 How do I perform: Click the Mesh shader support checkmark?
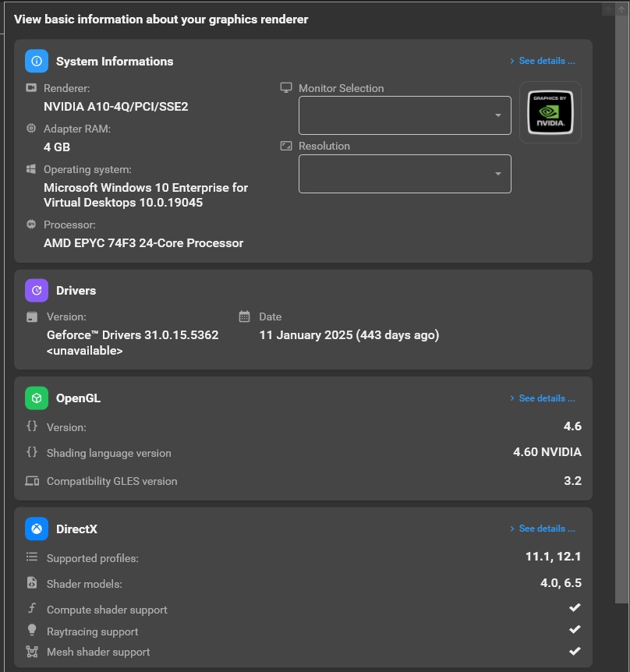(575, 651)
